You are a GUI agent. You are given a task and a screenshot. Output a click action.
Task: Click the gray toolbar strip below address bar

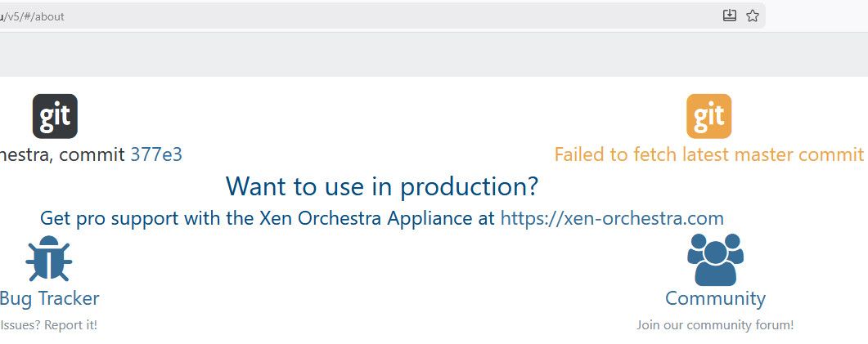click(434, 55)
